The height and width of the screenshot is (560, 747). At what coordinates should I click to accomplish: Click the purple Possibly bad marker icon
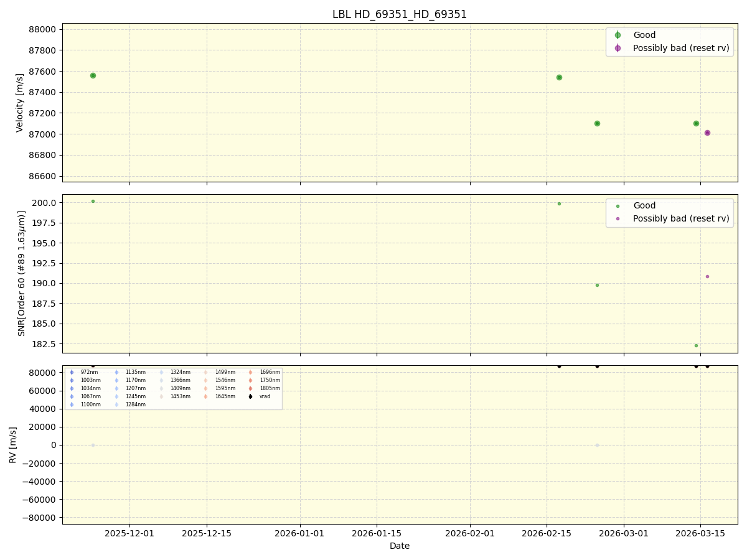coord(619,48)
